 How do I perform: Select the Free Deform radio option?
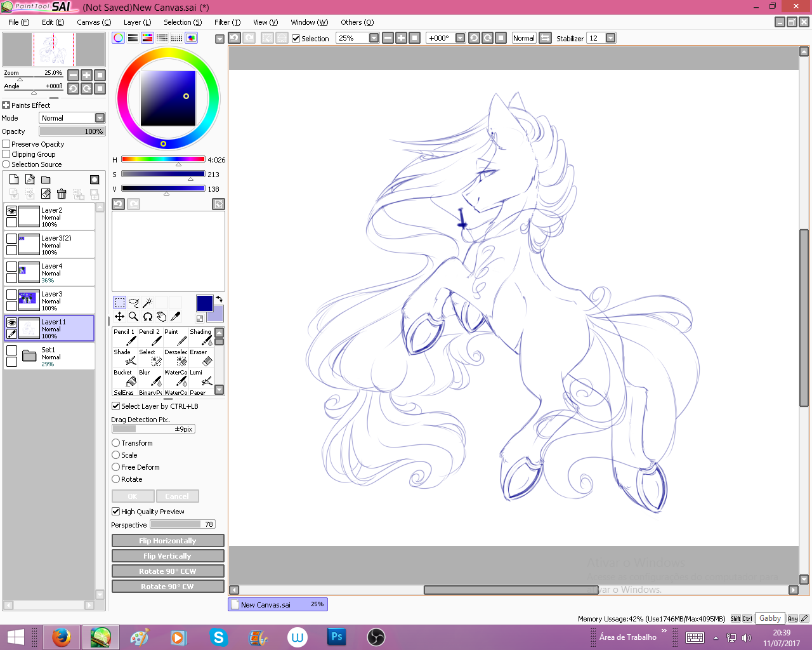(116, 467)
